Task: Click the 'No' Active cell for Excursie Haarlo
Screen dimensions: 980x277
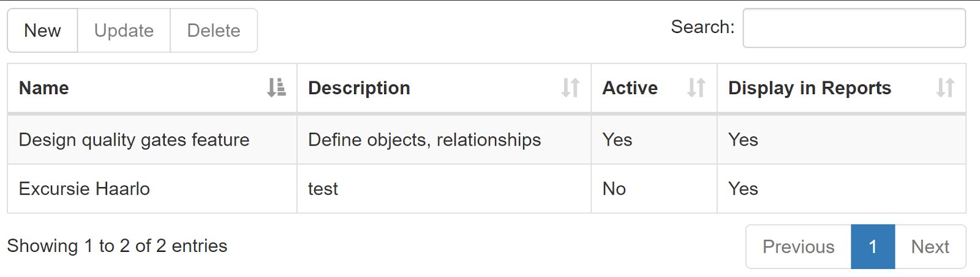Action: (654, 189)
